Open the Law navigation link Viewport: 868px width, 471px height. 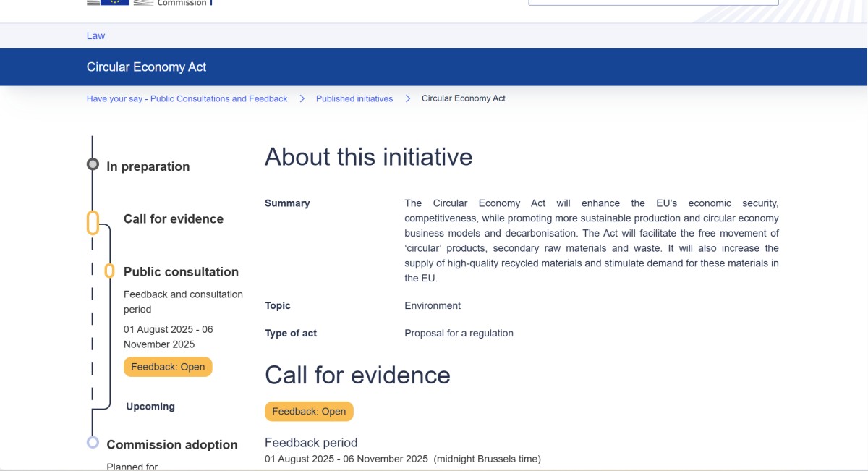click(x=95, y=35)
